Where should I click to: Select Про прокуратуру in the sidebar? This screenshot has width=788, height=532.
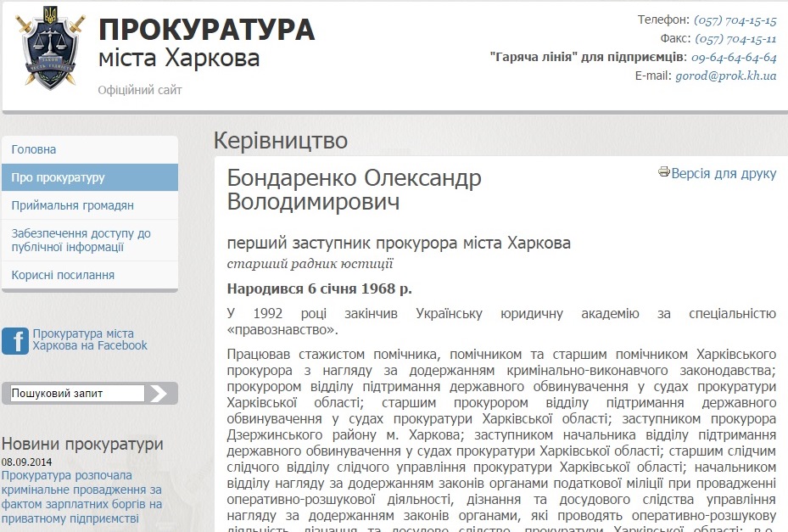coord(59,177)
